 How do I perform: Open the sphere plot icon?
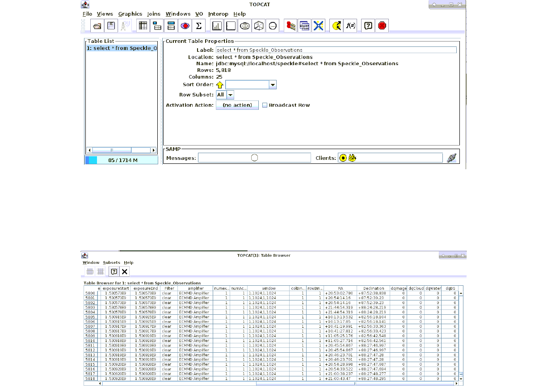tap(273, 26)
